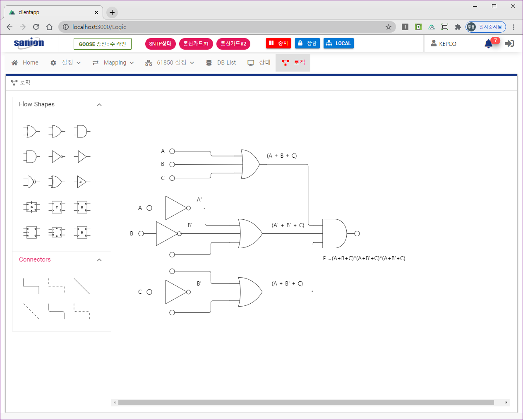Select the NOR gate shape

pos(57,132)
